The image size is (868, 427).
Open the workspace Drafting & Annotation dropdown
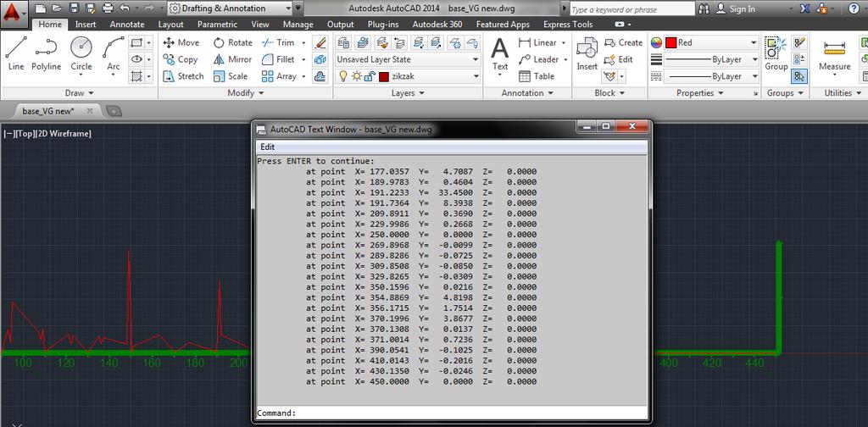coord(230,8)
